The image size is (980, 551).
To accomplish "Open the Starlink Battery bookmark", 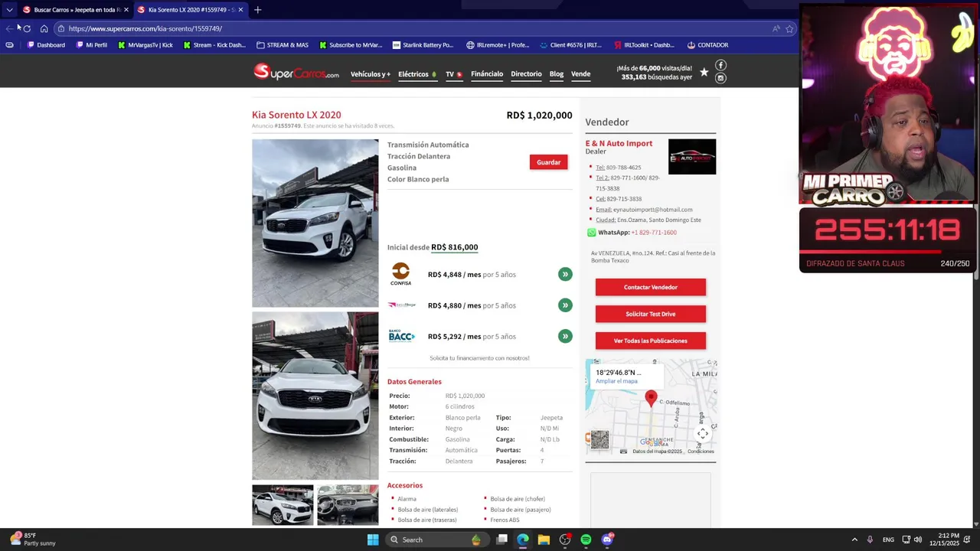I will coord(423,45).
